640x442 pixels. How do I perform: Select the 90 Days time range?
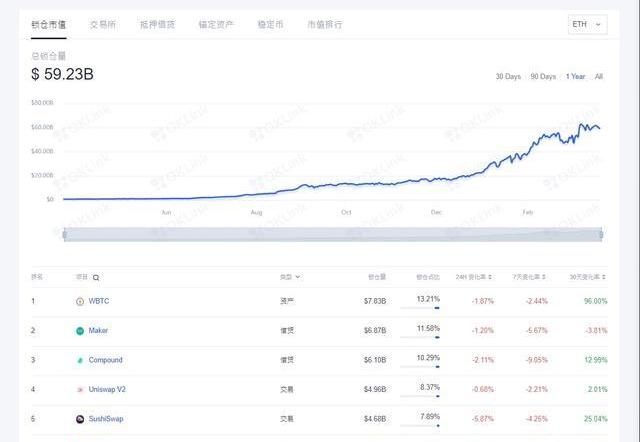[x=543, y=77]
